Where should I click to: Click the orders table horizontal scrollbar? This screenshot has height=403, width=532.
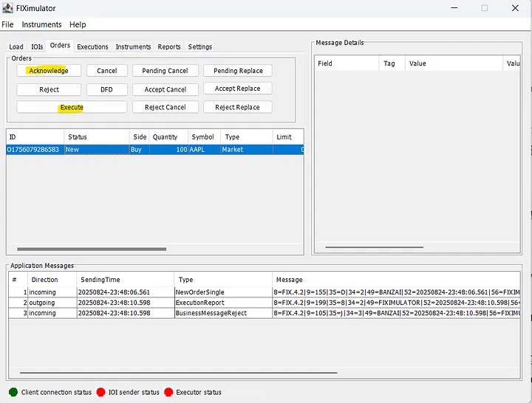click(x=92, y=249)
